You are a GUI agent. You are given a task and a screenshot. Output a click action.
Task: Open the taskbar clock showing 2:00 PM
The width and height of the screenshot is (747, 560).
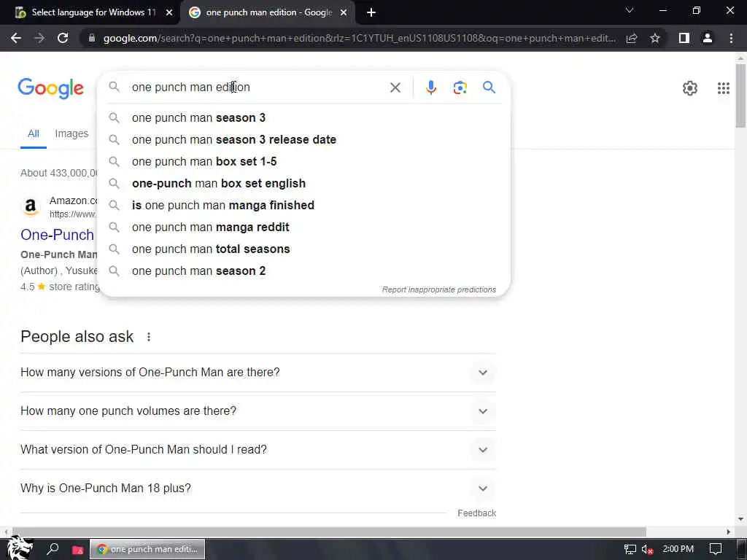point(678,549)
